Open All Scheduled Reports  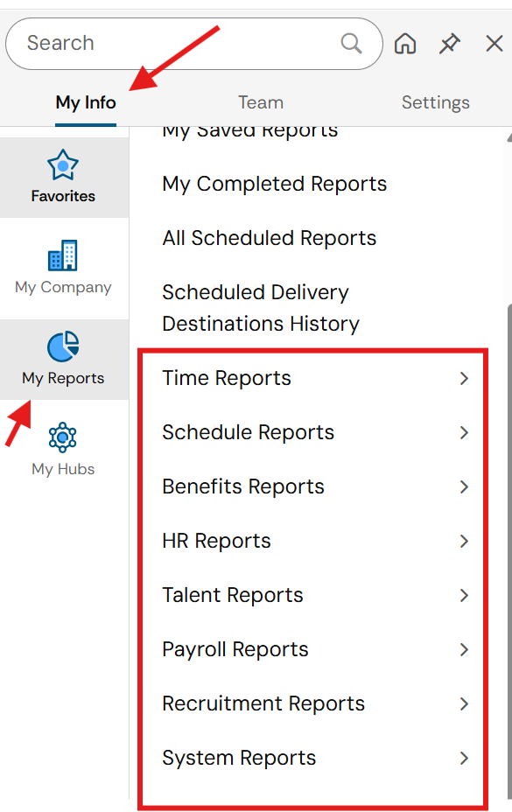pos(269,237)
